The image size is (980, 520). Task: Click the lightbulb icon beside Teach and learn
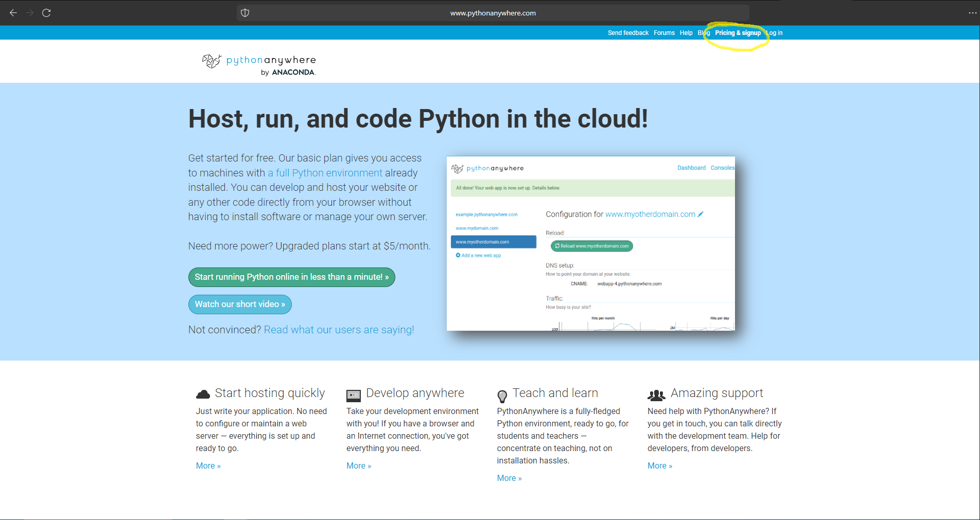(502, 396)
